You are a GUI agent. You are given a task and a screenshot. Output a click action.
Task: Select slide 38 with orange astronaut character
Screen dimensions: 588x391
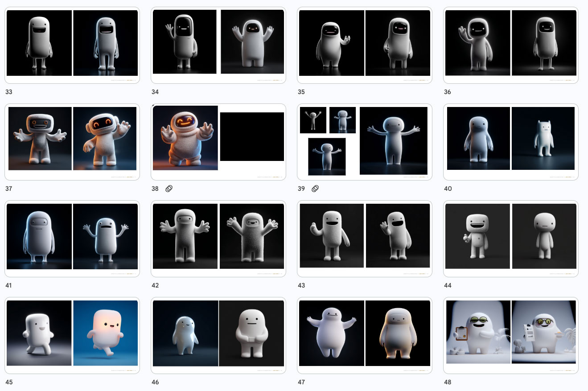pos(218,142)
